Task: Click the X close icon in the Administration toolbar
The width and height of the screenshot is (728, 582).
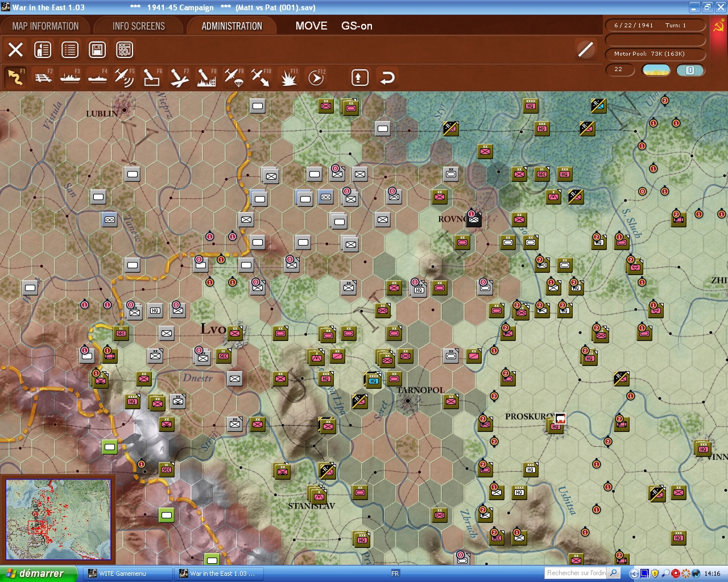Action: point(16,49)
